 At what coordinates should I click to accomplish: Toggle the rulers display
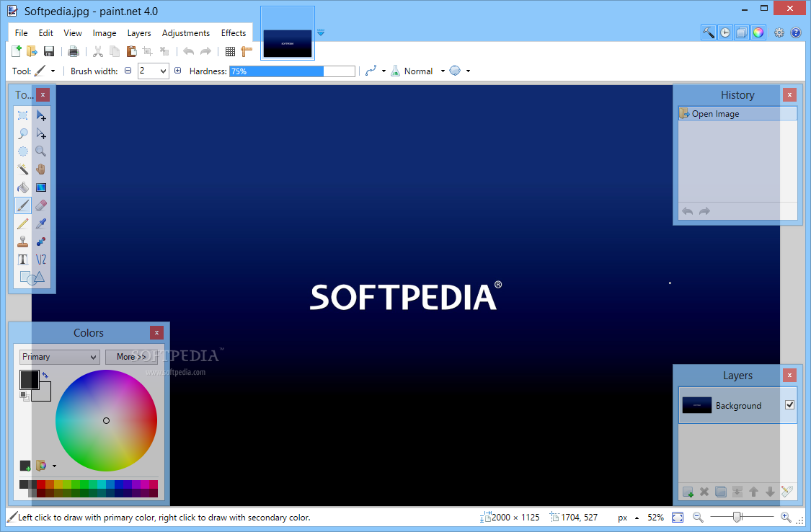(x=247, y=50)
